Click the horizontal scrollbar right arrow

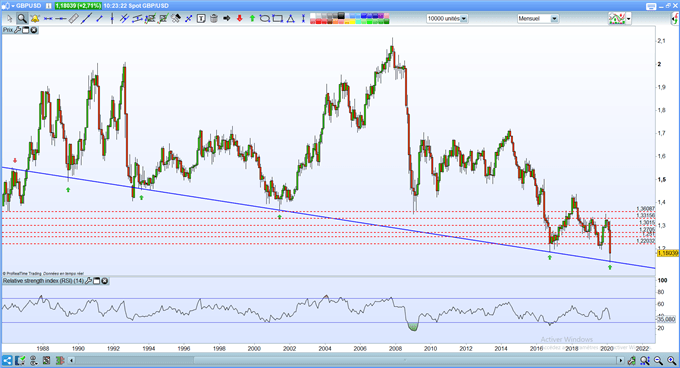[x=621, y=360]
